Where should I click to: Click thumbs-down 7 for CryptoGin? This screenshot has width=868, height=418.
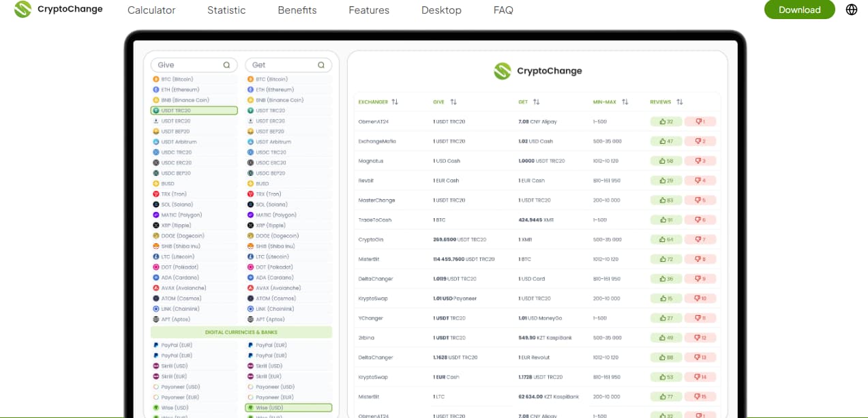700,239
